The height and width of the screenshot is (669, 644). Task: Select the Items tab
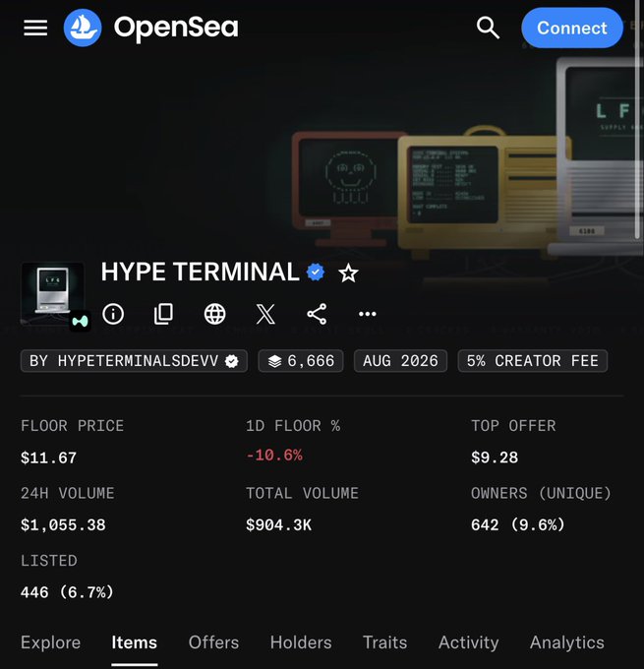(135, 642)
